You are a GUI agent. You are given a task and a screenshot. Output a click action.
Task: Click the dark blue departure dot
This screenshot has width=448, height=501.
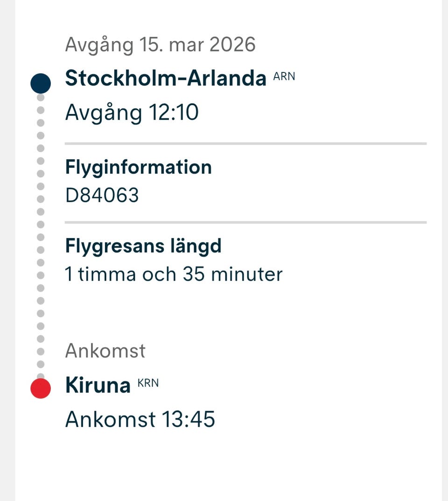pos(41,84)
